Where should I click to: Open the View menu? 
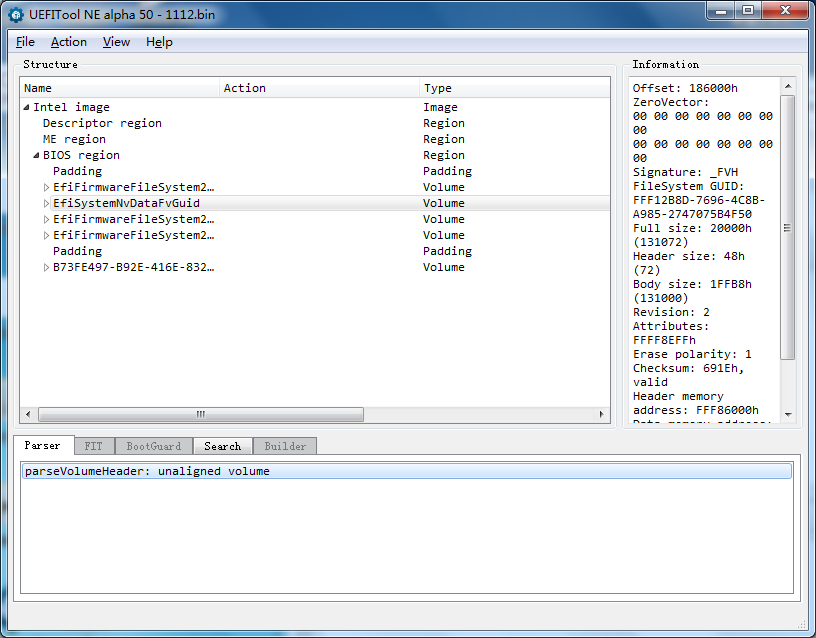tap(116, 42)
